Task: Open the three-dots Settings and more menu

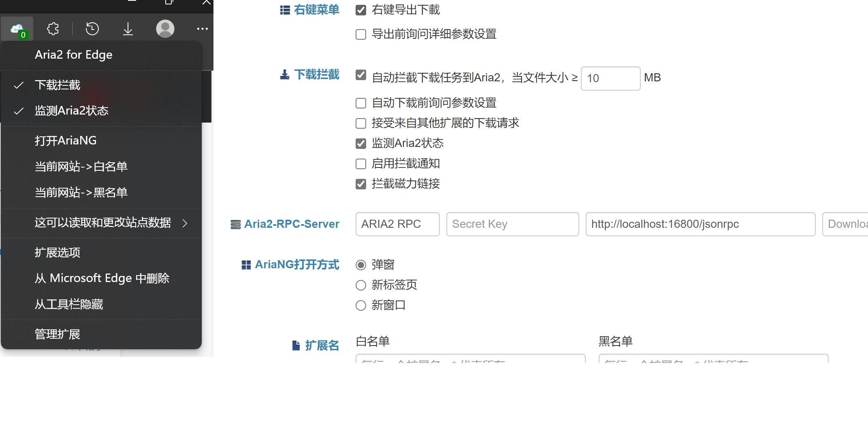Action: click(x=202, y=29)
